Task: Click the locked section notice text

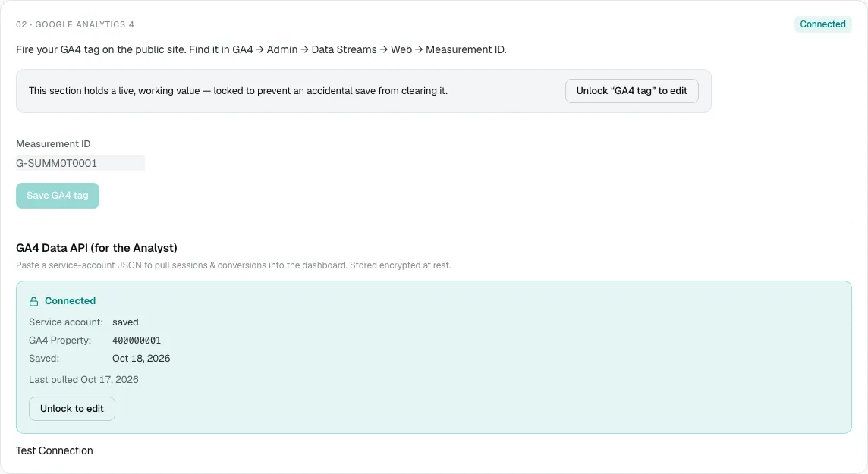Action: pos(238,91)
